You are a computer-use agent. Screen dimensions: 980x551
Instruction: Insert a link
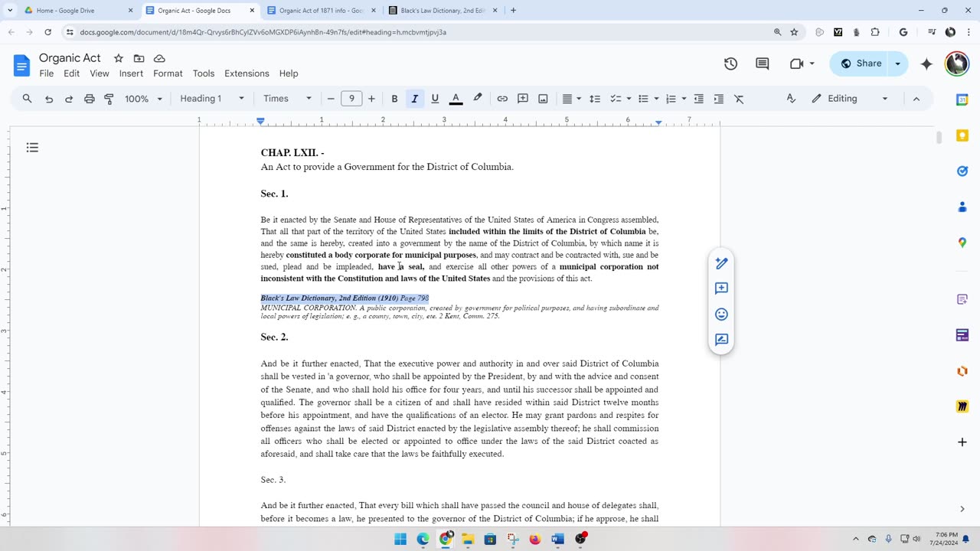(x=502, y=99)
